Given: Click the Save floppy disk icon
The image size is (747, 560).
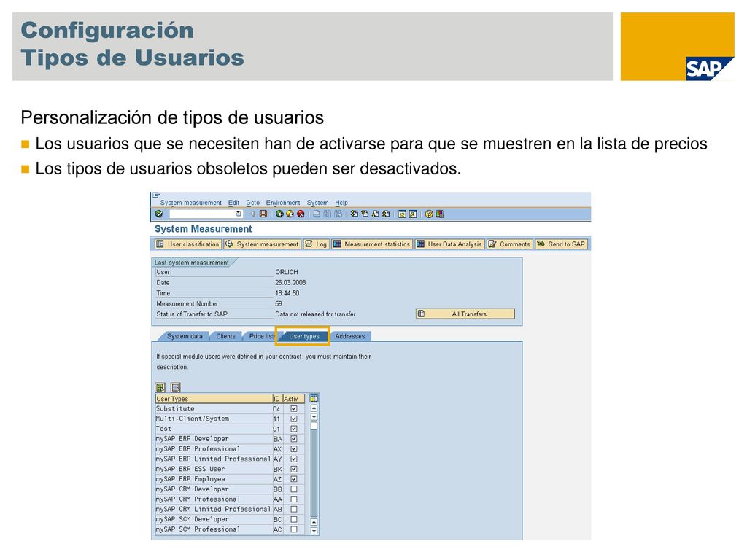Looking at the screenshot, I should (263, 214).
